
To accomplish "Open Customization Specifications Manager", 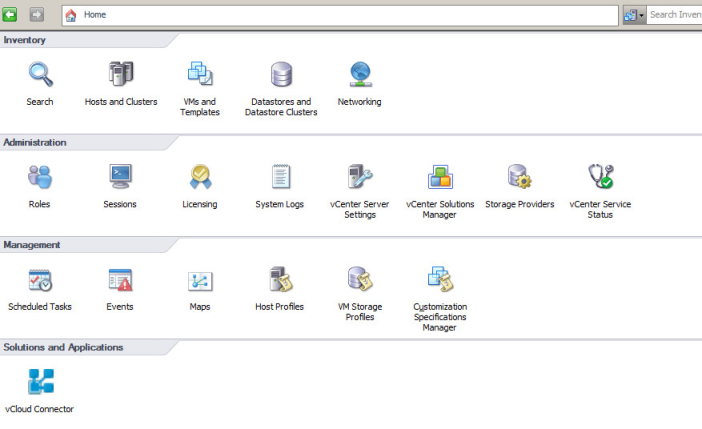I will 440,279.
